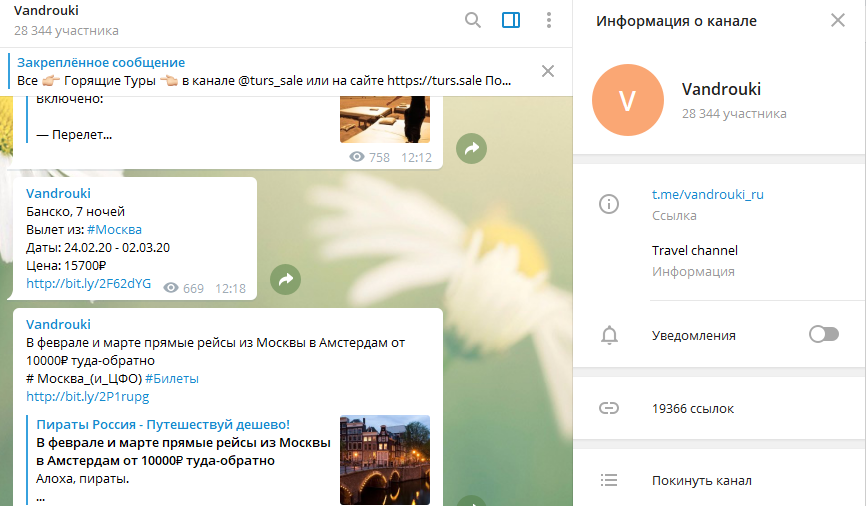
Task: Toggle the Уведомления switch
Action: (x=824, y=334)
